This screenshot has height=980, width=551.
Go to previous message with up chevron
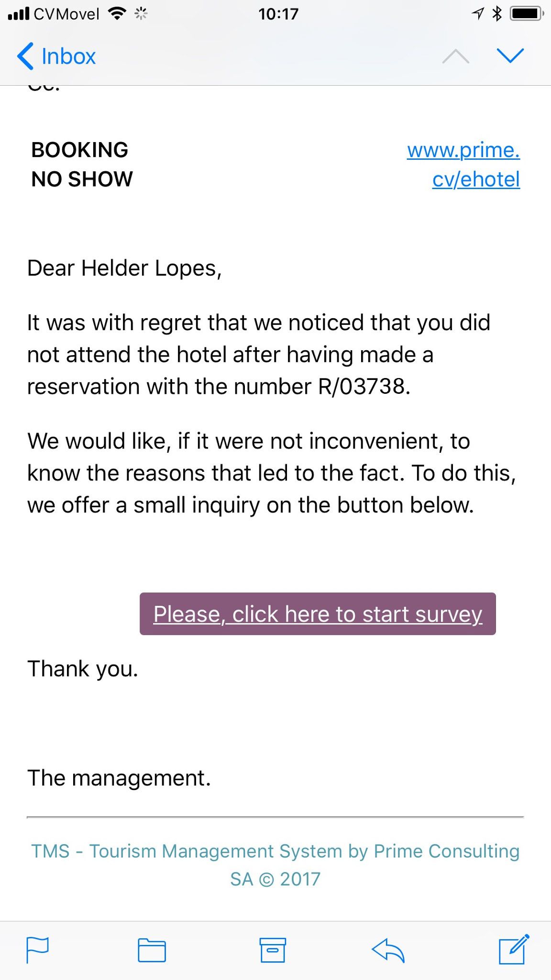(x=455, y=56)
